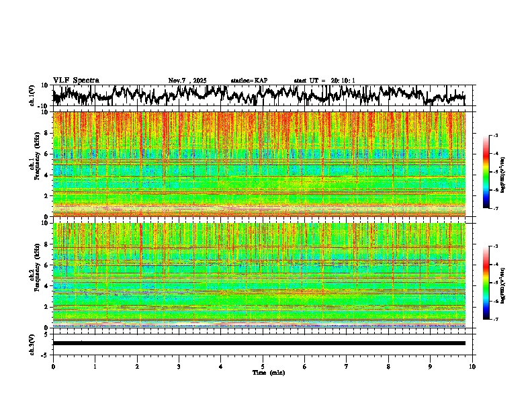Click the "-3" label on lower colorbar
Screen dimensions: 532x411
[x=495, y=246]
